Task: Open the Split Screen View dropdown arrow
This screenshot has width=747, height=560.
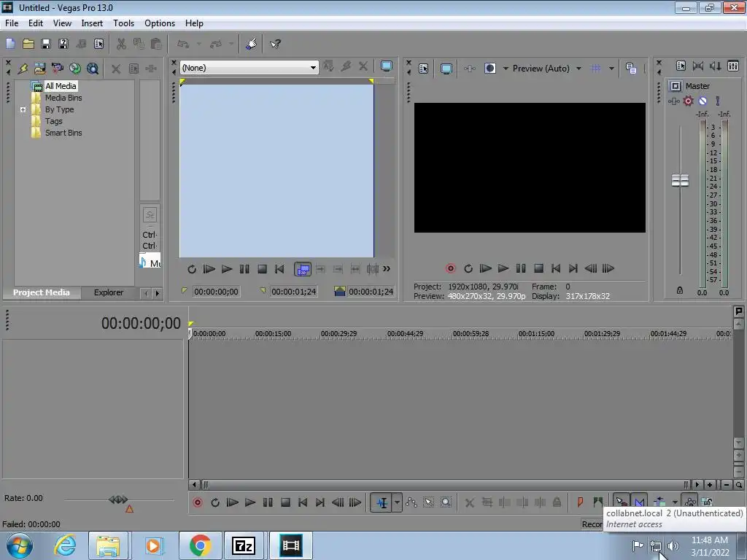Action: 506,69
